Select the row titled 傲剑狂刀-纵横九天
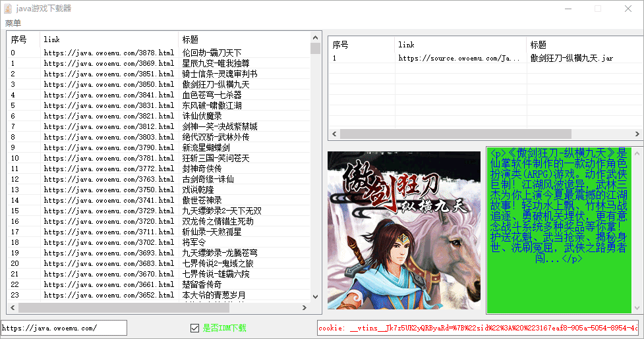Screen dimensions: 644x339 pos(159,84)
